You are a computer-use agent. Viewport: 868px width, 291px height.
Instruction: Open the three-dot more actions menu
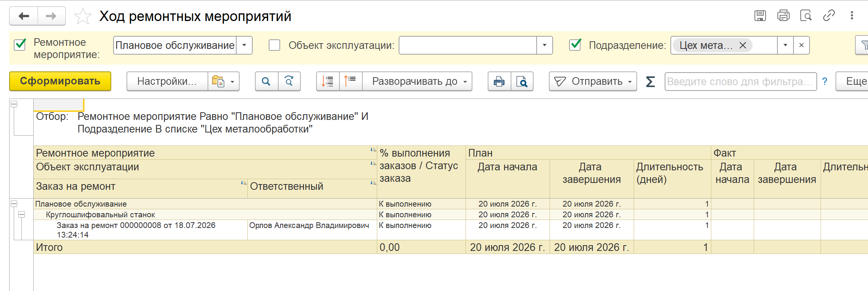pos(852,16)
